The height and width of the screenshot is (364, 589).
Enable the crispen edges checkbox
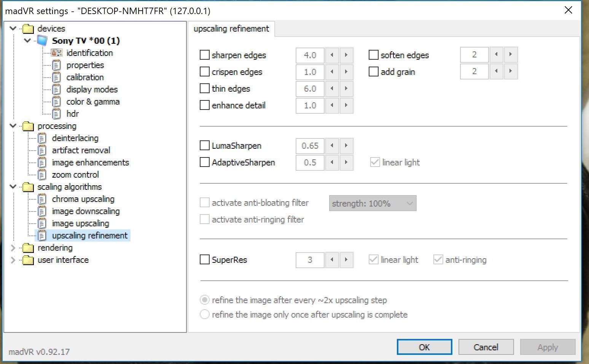click(205, 72)
